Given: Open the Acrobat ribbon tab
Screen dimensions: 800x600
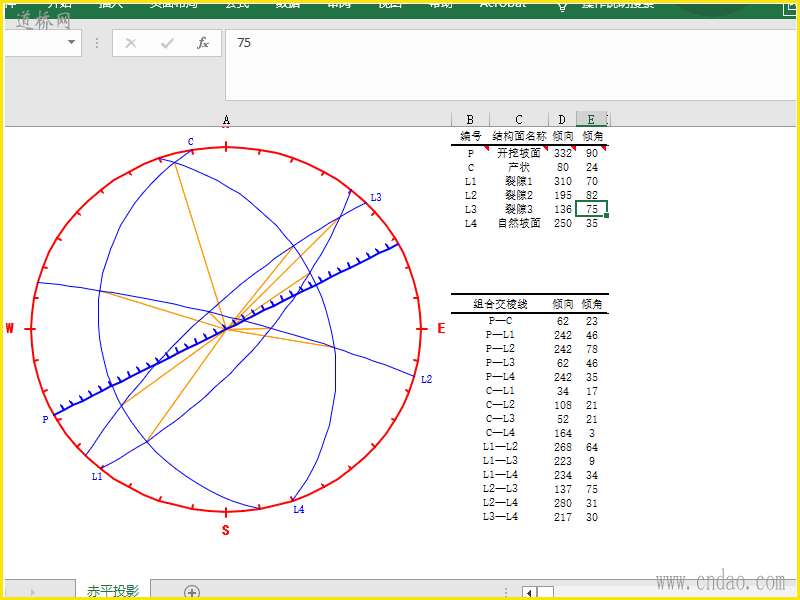Looking at the screenshot, I should pyautogui.click(x=502, y=4).
